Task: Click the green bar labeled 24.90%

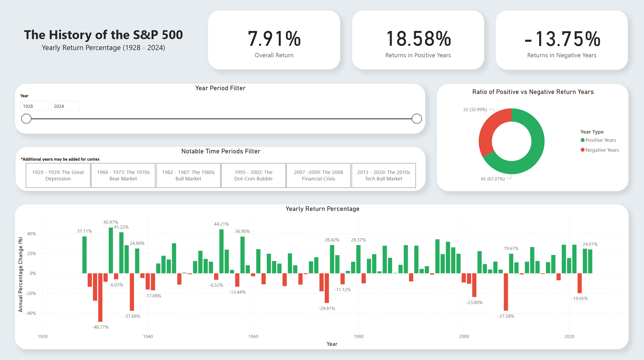Action: pos(137,261)
